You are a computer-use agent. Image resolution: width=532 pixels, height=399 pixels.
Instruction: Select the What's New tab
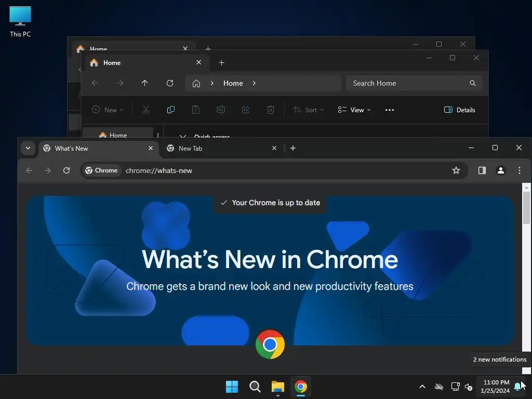98,148
